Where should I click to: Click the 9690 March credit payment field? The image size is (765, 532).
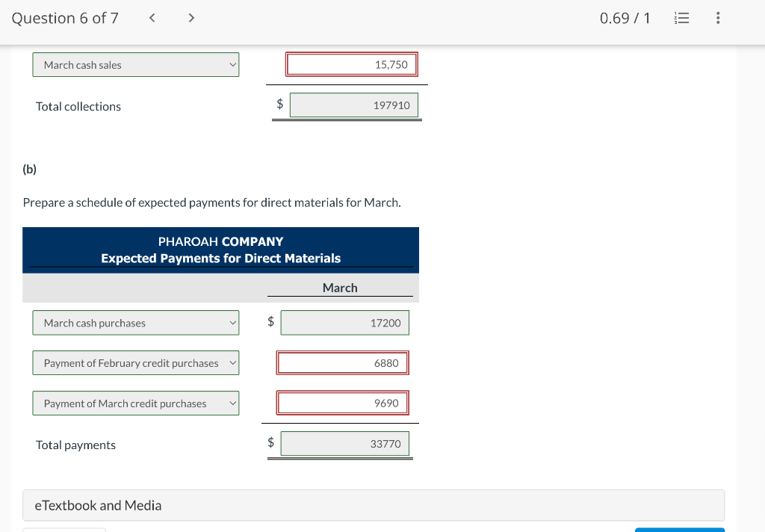[342, 403]
